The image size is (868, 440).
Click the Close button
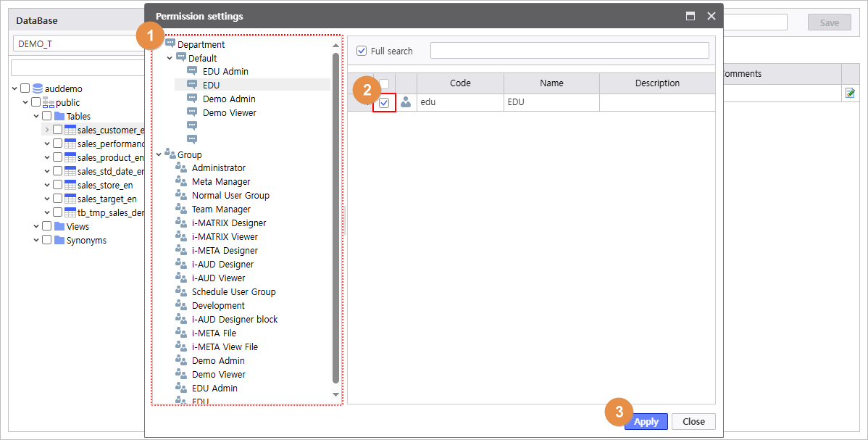click(x=693, y=421)
